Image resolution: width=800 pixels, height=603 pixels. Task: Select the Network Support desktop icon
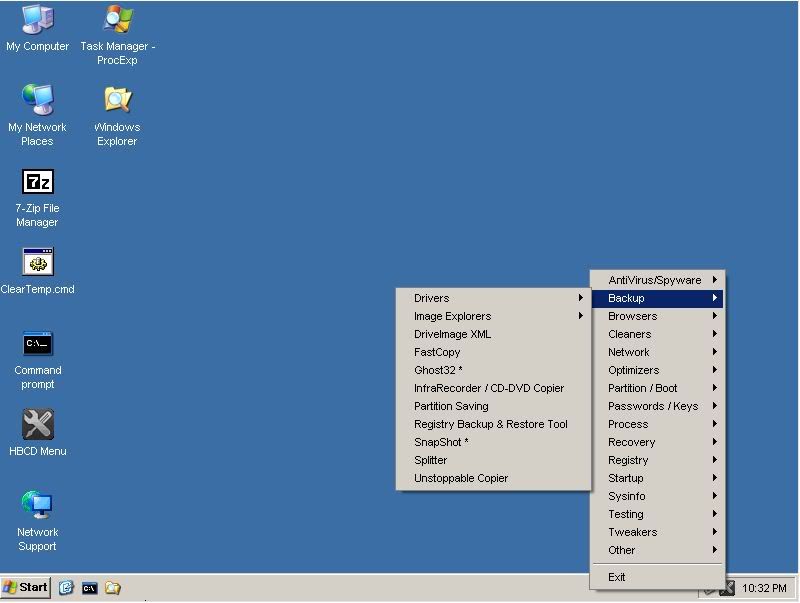tap(37, 521)
